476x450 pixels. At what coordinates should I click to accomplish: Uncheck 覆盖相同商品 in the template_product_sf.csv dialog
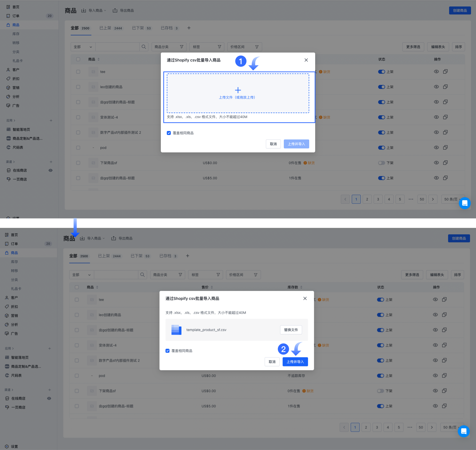(x=168, y=351)
